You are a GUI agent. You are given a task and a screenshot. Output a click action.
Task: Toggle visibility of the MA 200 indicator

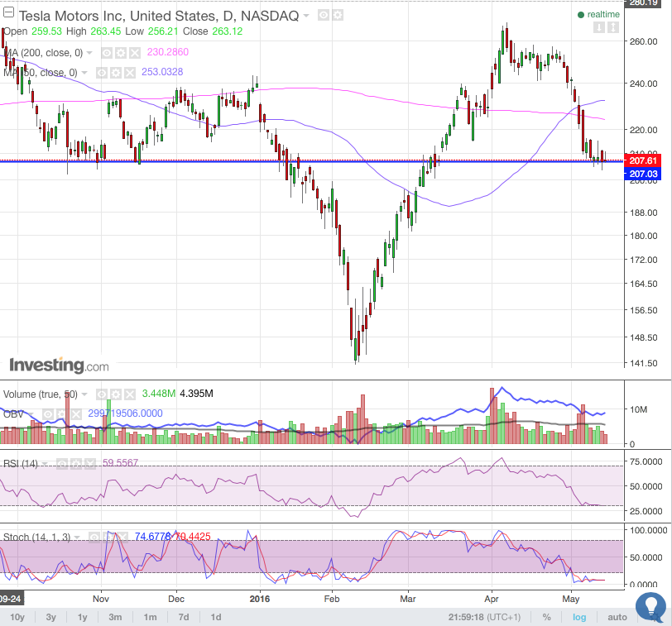[107, 53]
